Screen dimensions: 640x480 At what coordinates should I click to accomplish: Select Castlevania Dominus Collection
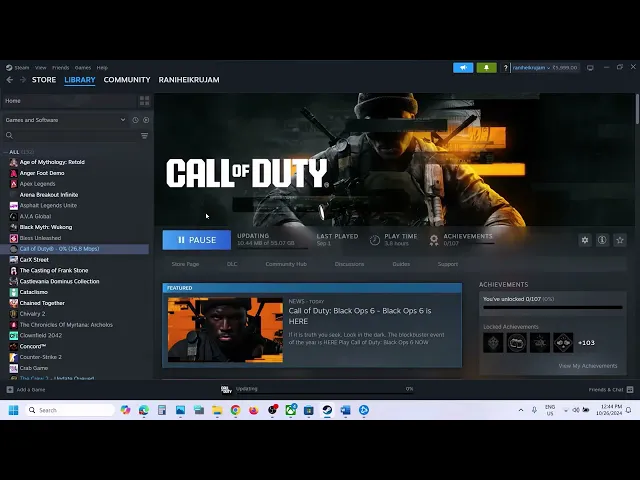[x=59, y=281]
